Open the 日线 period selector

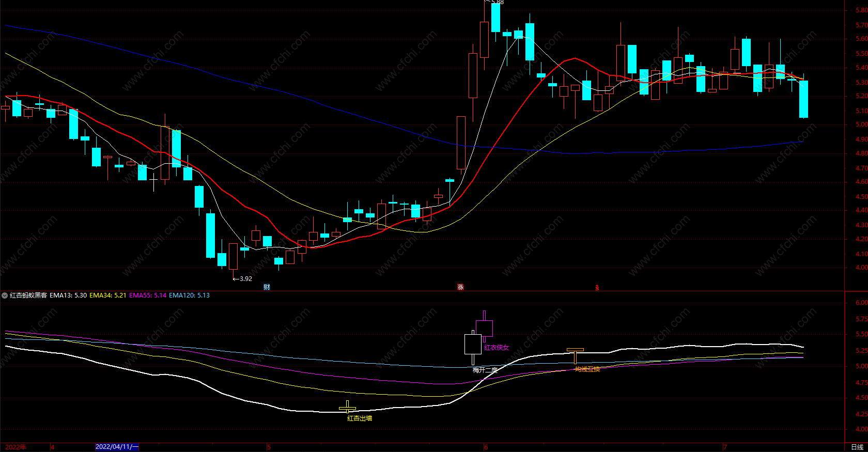(857, 447)
